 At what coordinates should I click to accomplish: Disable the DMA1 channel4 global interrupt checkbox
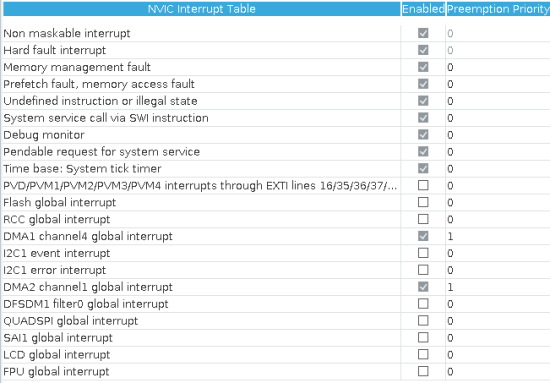tap(423, 236)
